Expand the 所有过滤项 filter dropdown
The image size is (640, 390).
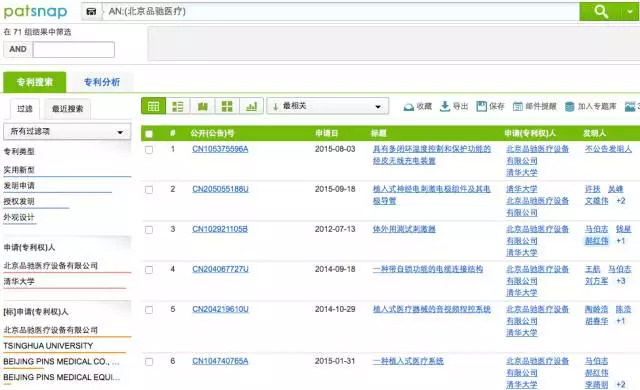67,131
